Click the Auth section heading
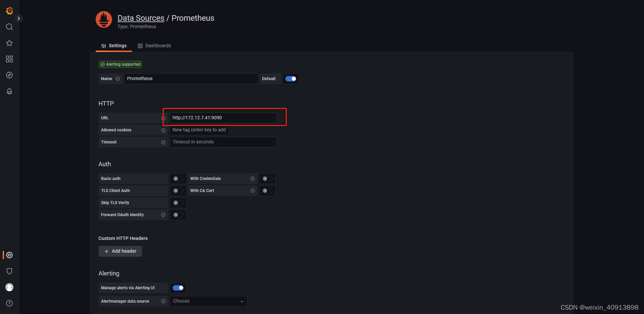 105,164
